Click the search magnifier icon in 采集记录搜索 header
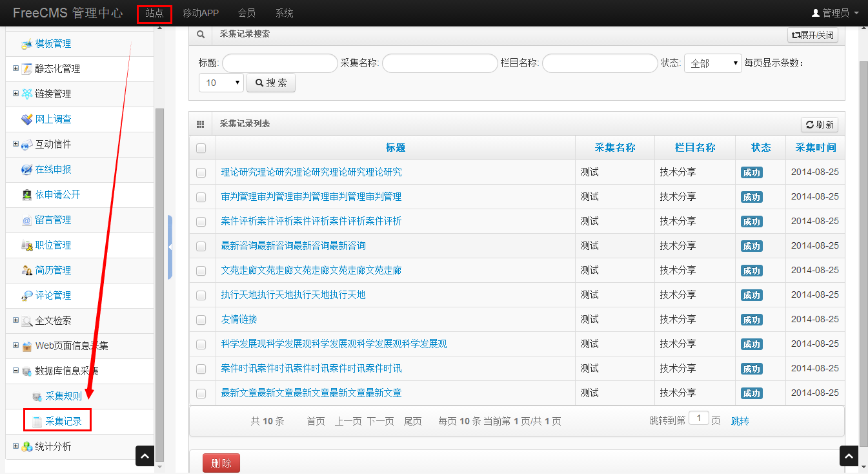This screenshot has height=474, width=868. [201, 34]
